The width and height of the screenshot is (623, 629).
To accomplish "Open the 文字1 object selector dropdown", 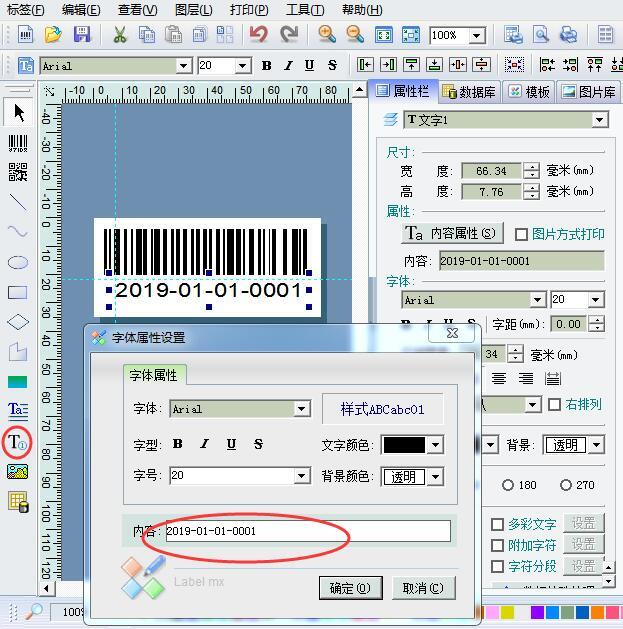I will point(599,120).
